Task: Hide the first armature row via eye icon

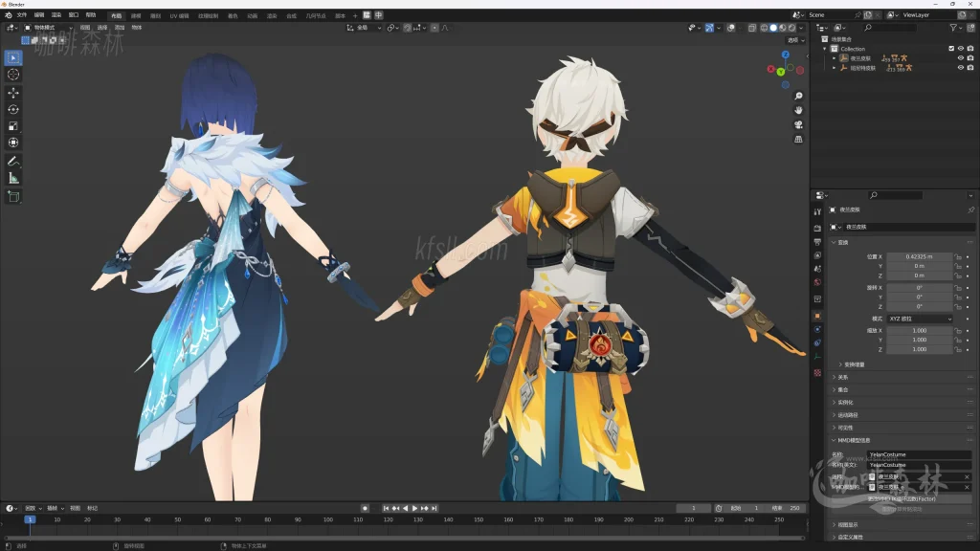Action: tap(961, 58)
